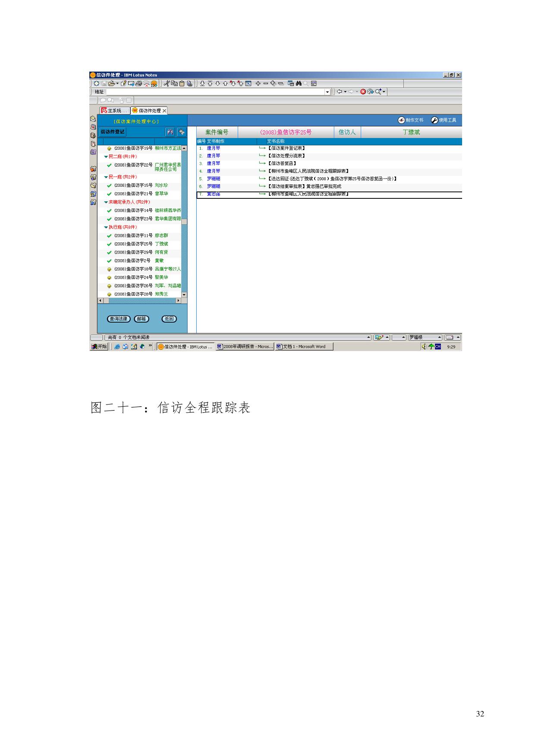Click the folder Open icon in the toolbar

click(x=112, y=83)
